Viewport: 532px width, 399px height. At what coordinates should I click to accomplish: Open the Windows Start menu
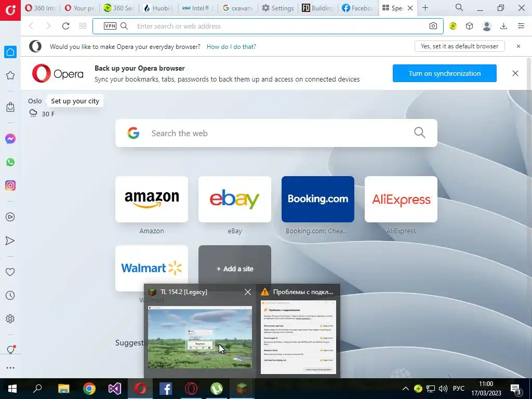coord(12,389)
